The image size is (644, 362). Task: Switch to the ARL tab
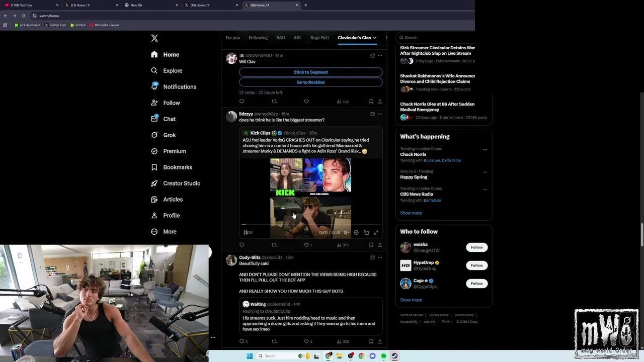tap(297, 38)
